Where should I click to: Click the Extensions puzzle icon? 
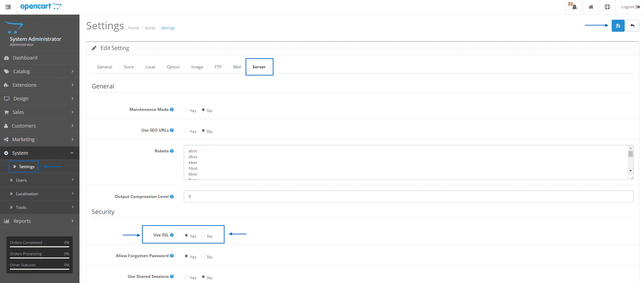pyautogui.click(x=6, y=85)
